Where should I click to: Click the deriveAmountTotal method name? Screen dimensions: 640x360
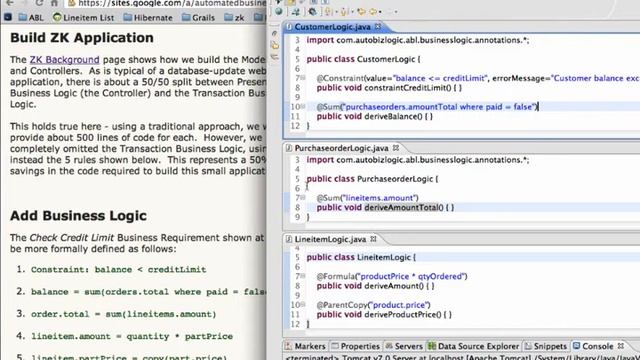click(x=401, y=207)
